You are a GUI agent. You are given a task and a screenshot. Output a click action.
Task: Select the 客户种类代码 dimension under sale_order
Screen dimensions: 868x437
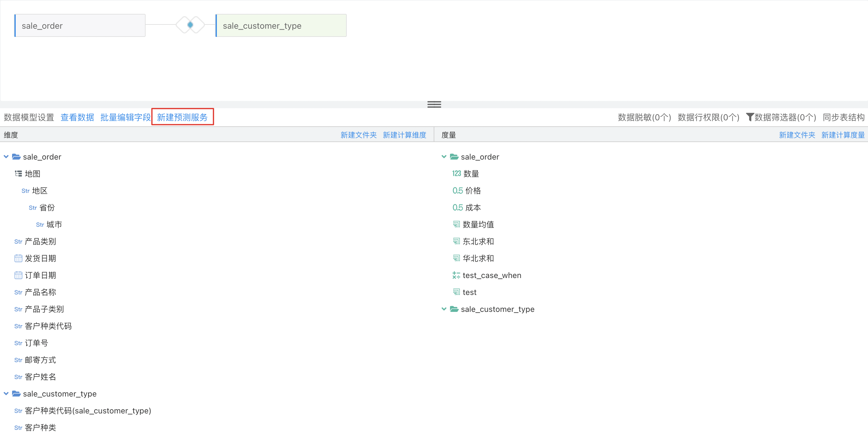coord(48,326)
